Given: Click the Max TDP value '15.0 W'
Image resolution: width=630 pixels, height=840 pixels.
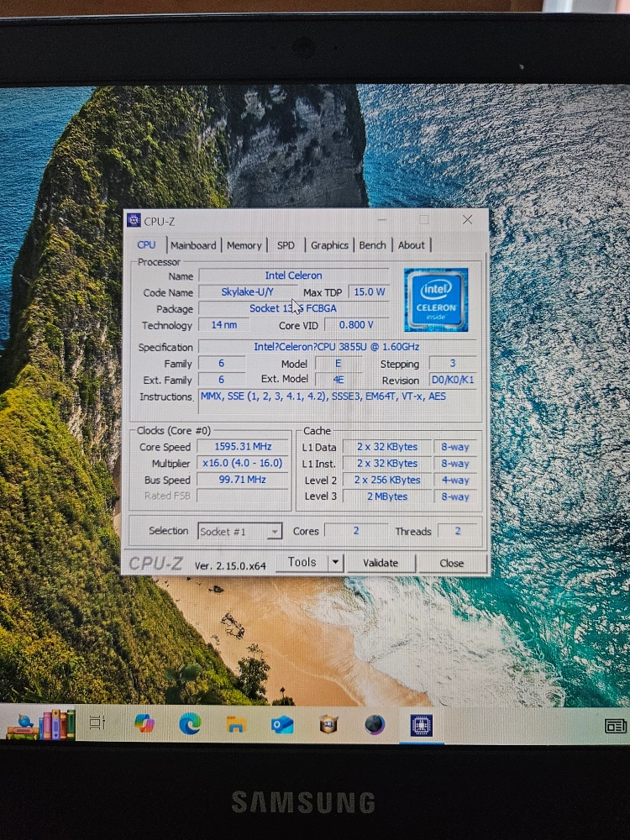Looking at the screenshot, I should click(x=369, y=292).
